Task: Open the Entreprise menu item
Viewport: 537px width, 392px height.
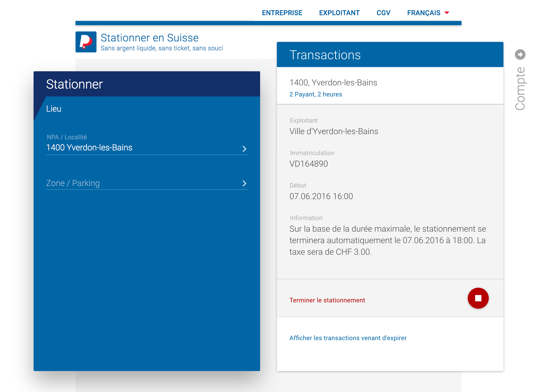Action: click(282, 13)
